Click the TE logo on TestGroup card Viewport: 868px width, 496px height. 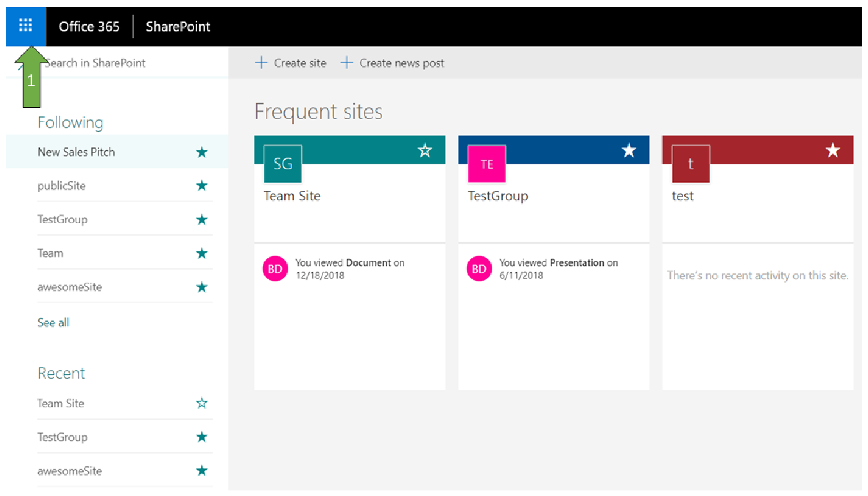point(487,164)
